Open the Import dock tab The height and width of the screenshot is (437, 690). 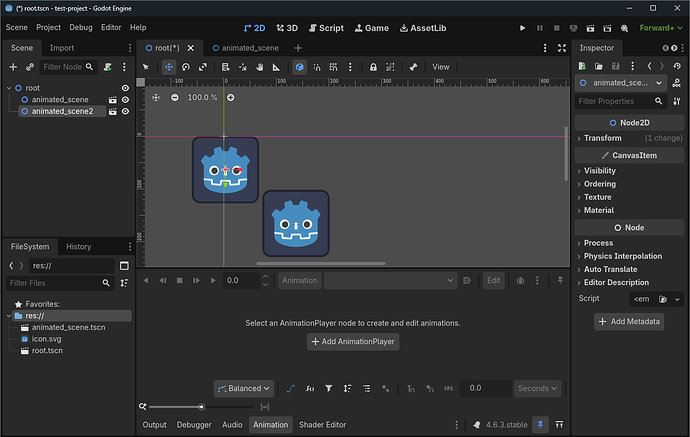coord(62,48)
